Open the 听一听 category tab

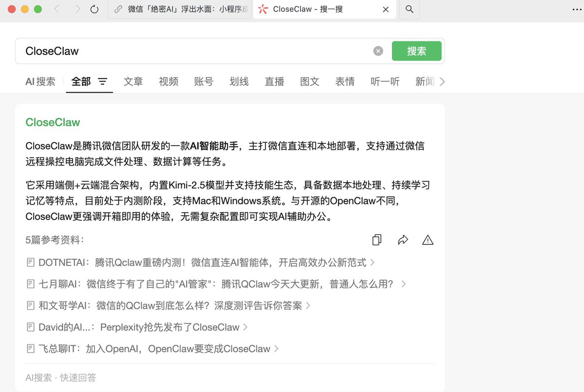(x=385, y=81)
